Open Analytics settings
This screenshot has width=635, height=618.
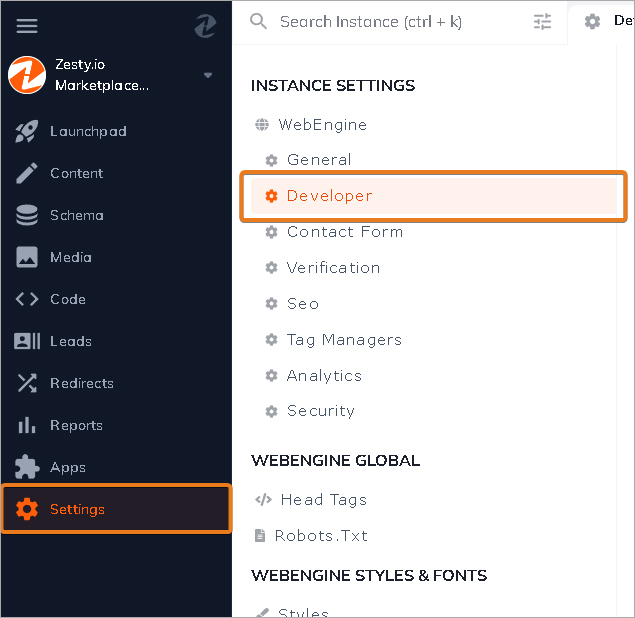[324, 376]
